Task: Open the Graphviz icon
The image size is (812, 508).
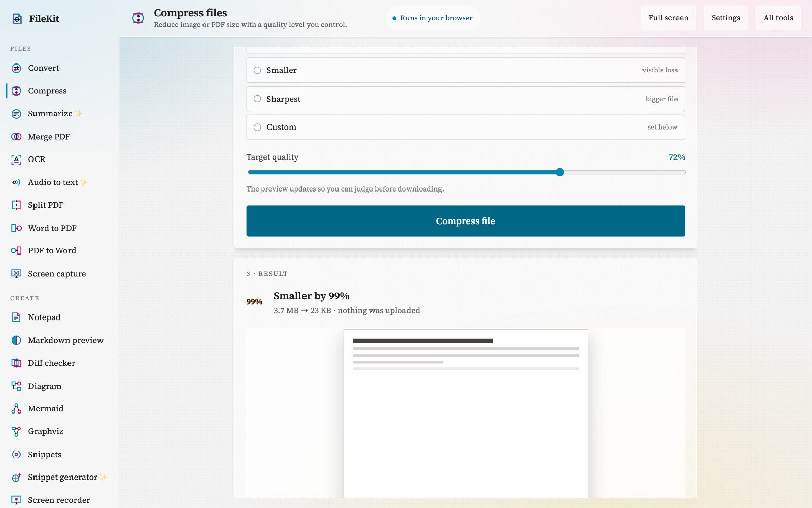Action: click(x=16, y=432)
